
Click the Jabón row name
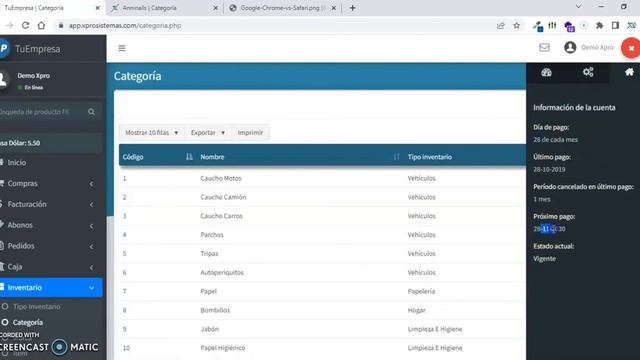210,329
